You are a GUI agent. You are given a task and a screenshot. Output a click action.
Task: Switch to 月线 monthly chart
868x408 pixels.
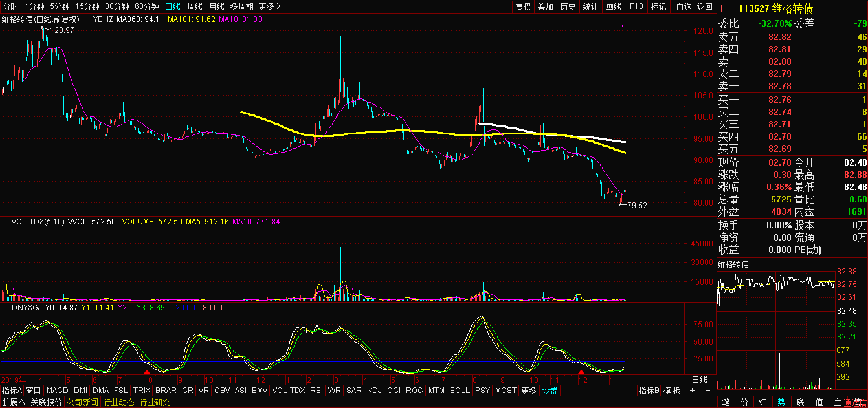coord(216,6)
